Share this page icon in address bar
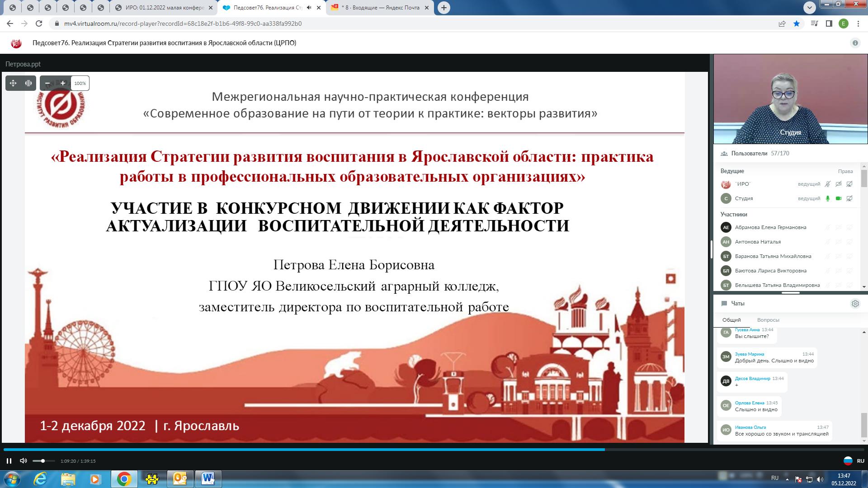The height and width of the screenshot is (488, 868). tap(782, 23)
